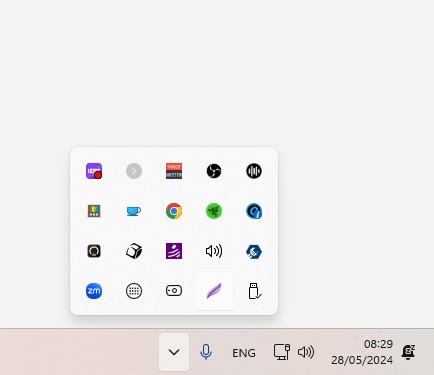The width and height of the screenshot is (434, 375).
Task: Open the rounded camera-like tray icon
Action: click(x=174, y=291)
